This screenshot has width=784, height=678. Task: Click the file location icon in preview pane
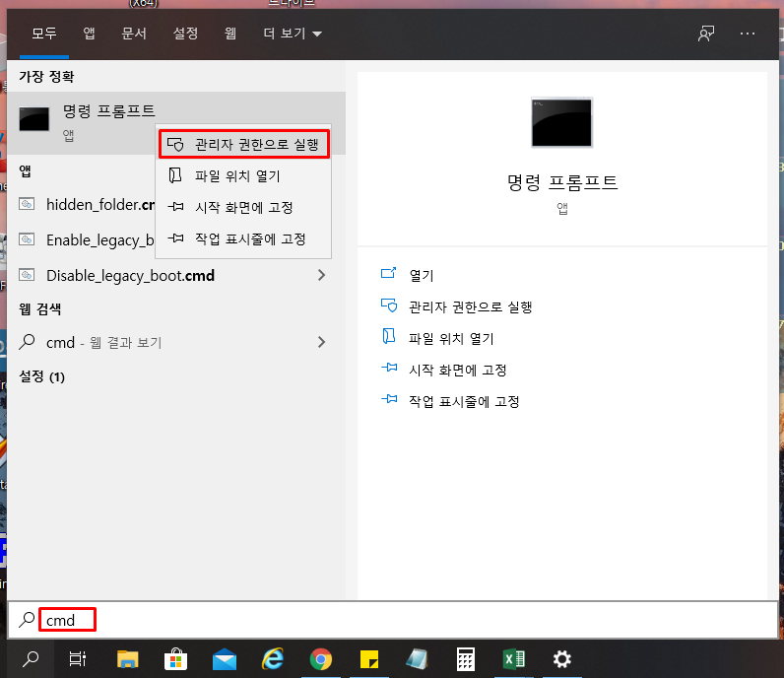pos(388,336)
